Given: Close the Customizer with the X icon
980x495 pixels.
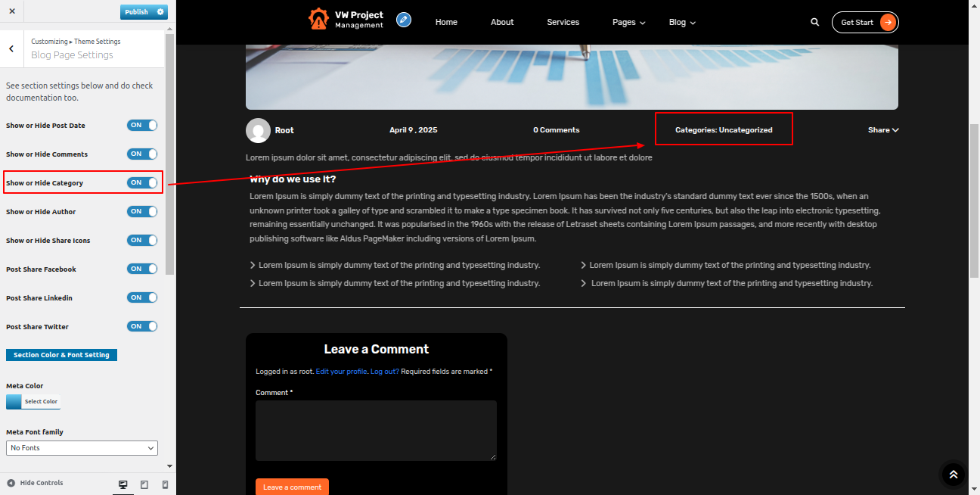Looking at the screenshot, I should tap(12, 12).
